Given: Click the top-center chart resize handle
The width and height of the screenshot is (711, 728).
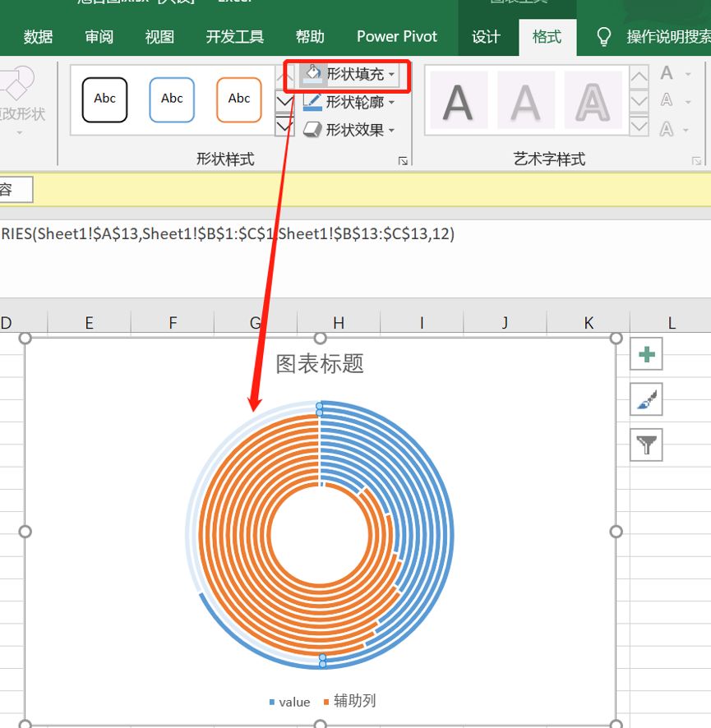Looking at the screenshot, I should 320,339.
